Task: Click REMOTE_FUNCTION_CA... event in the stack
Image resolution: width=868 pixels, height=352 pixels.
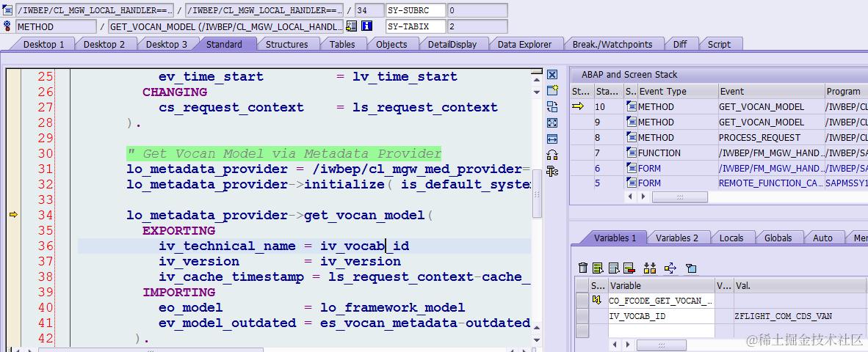Action: (x=770, y=183)
